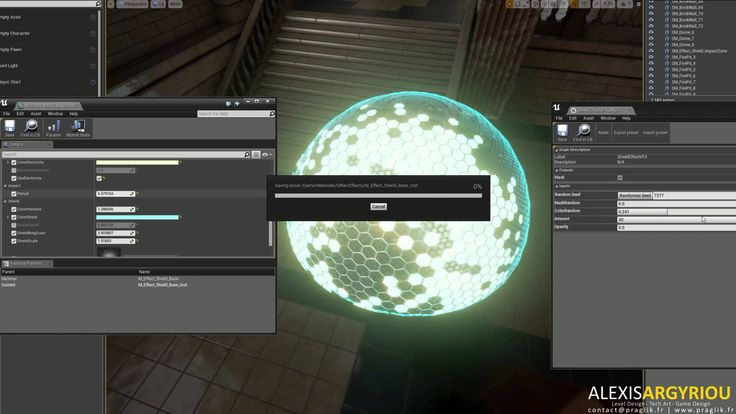Toggle the ShieldScale override checkbox
This screenshot has width=736, height=414.
point(14,241)
